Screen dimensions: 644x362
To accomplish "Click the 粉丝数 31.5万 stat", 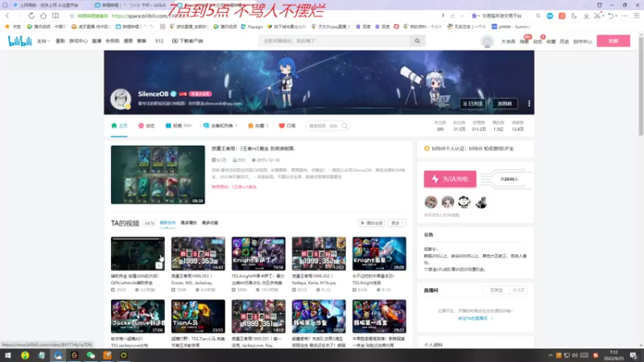I will pyautogui.click(x=459, y=126).
